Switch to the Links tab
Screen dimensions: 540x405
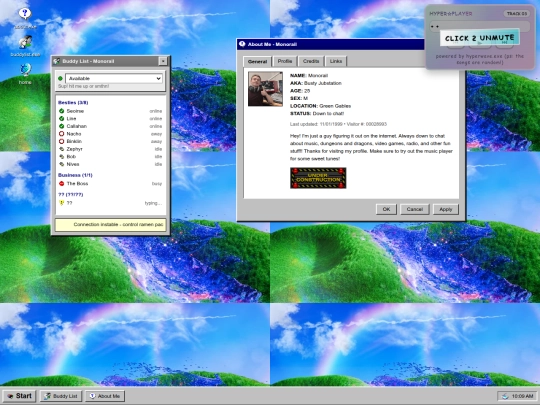coord(336,61)
